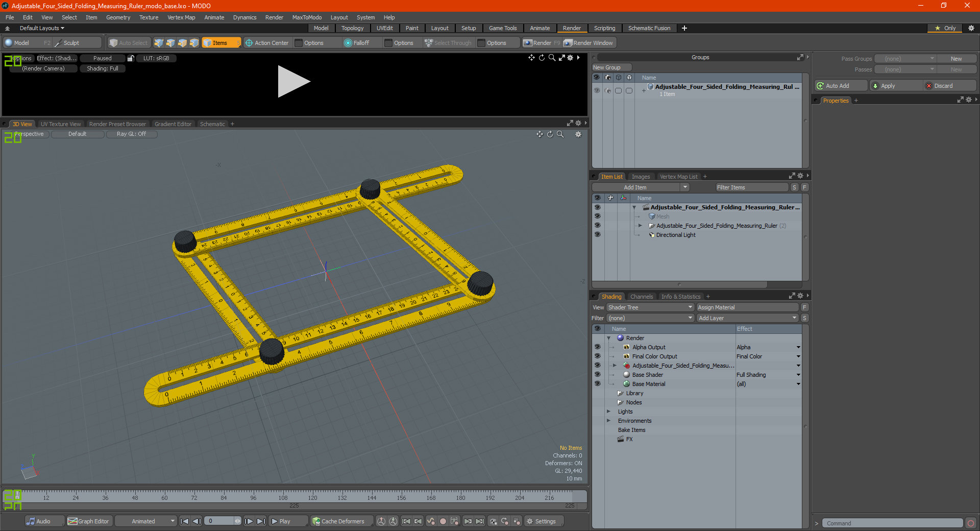Start preview render with play triangle
Screen dimensions: 980x531
coord(293,81)
